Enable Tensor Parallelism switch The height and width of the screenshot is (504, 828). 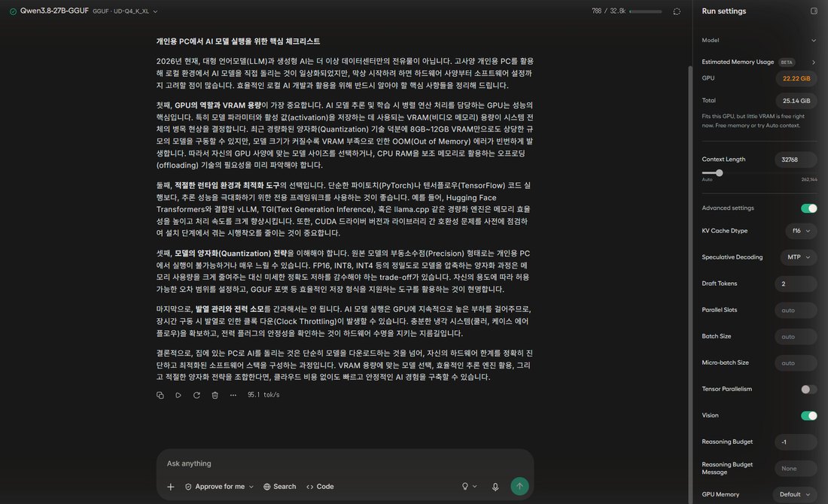point(809,390)
